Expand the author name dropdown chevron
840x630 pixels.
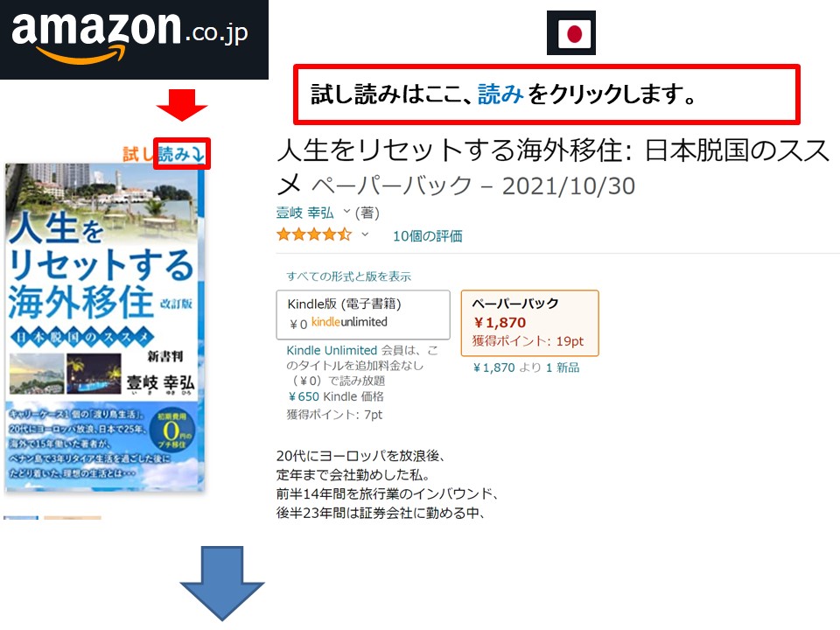tap(346, 212)
